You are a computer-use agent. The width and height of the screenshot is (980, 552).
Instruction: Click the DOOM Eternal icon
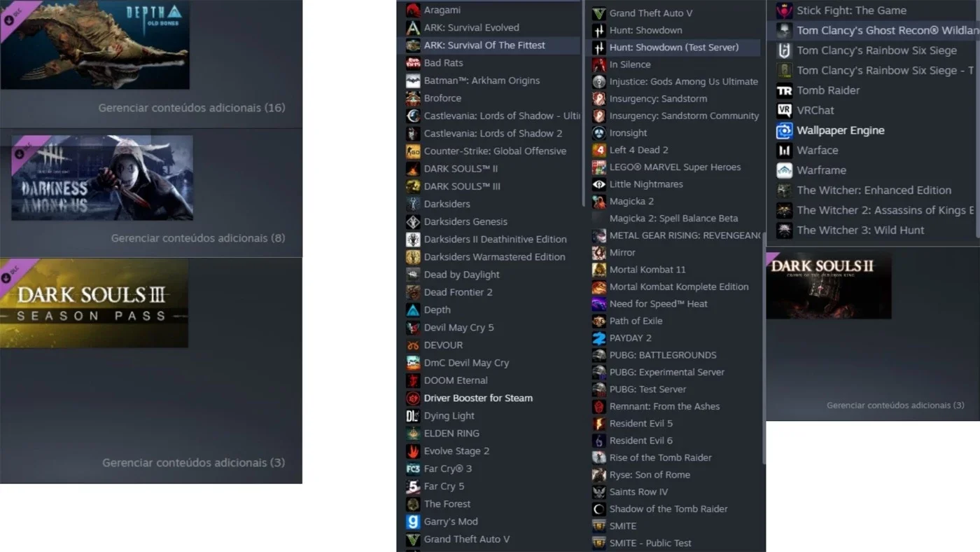(x=413, y=380)
